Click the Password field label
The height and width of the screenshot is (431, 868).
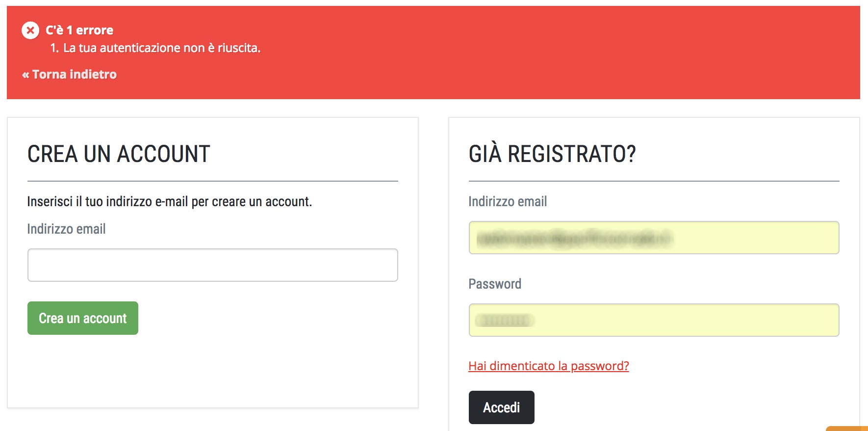(x=494, y=284)
